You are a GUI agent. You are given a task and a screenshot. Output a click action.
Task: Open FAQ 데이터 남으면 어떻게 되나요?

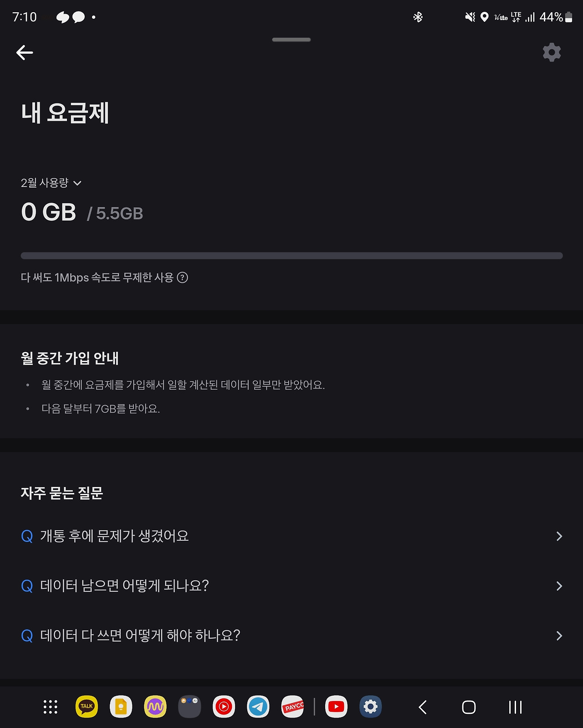(x=291, y=586)
